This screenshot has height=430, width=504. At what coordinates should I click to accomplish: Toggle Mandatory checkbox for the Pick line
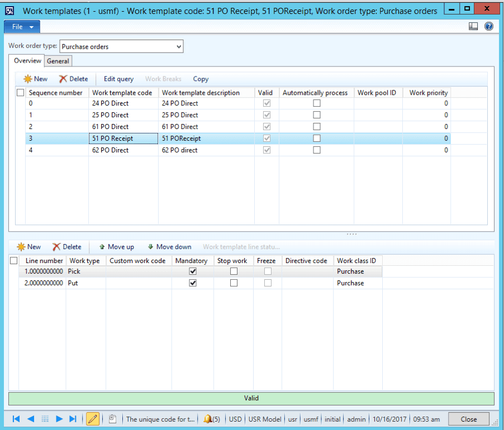click(x=193, y=271)
